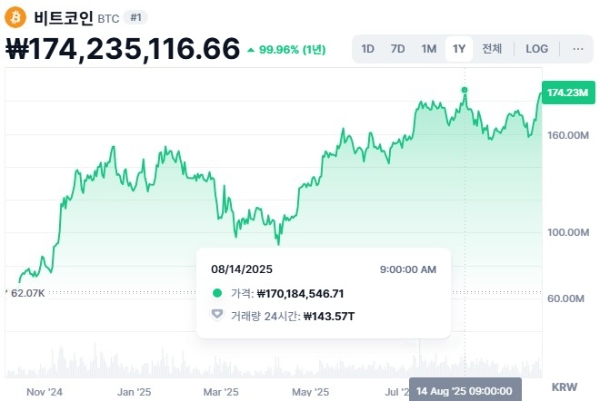Toggle the LOG scale button
Image resolution: width=600 pixels, height=401 pixels.
pyautogui.click(x=537, y=48)
